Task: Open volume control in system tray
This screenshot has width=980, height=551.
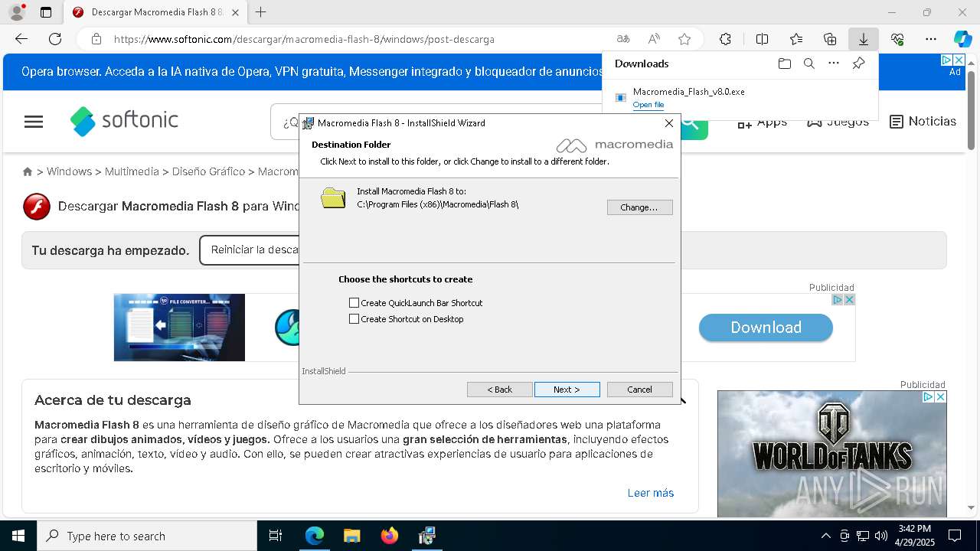Action: coord(881,536)
